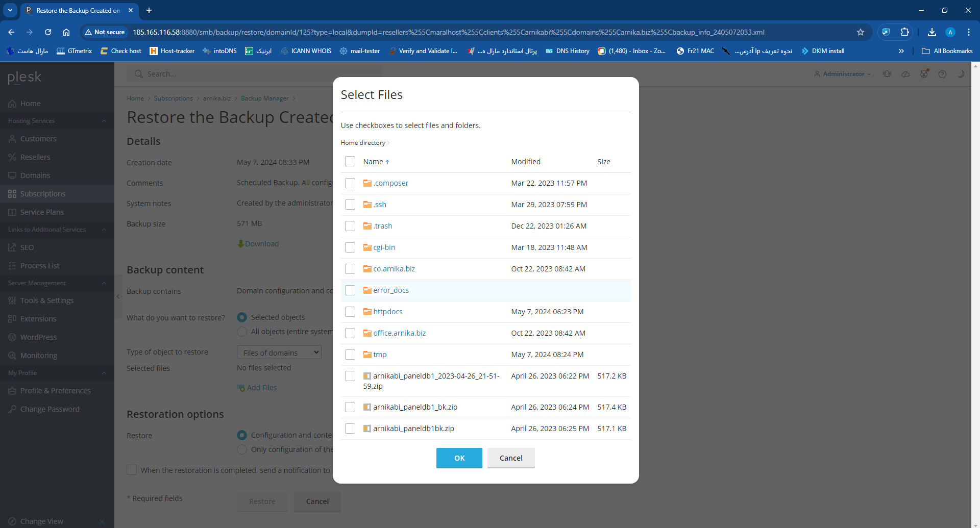980x528 pixels.
Task: Select the tmp folder checkbox
Action: pos(350,355)
